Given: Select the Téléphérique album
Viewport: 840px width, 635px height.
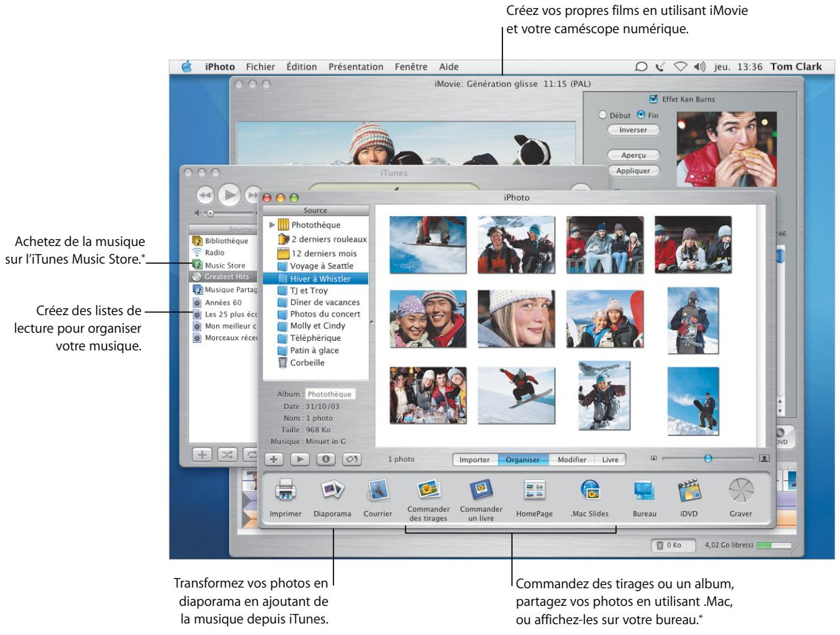Looking at the screenshot, I should [x=310, y=338].
